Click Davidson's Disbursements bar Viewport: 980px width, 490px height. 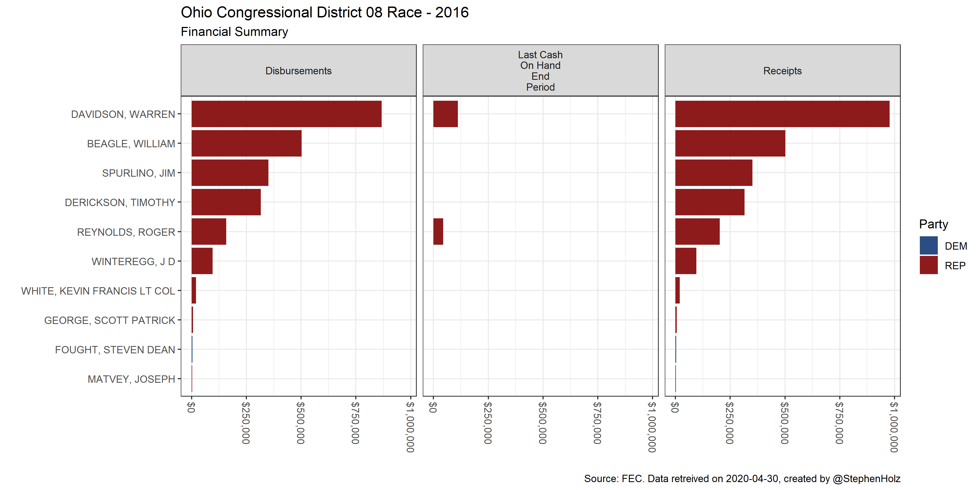point(286,114)
